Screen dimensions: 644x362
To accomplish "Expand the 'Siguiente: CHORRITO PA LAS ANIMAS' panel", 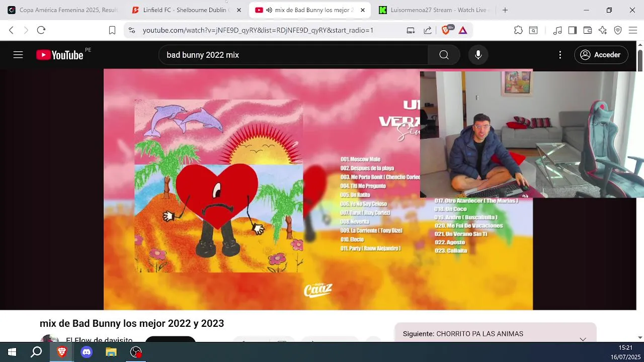I will (x=583, y=338).
